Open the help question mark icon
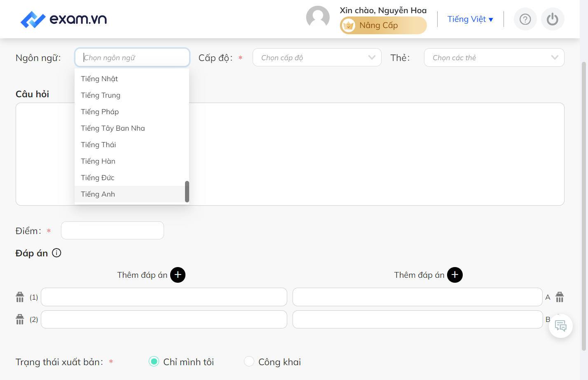588x380 pixels. pyautogui.click(x=525, y=19)
